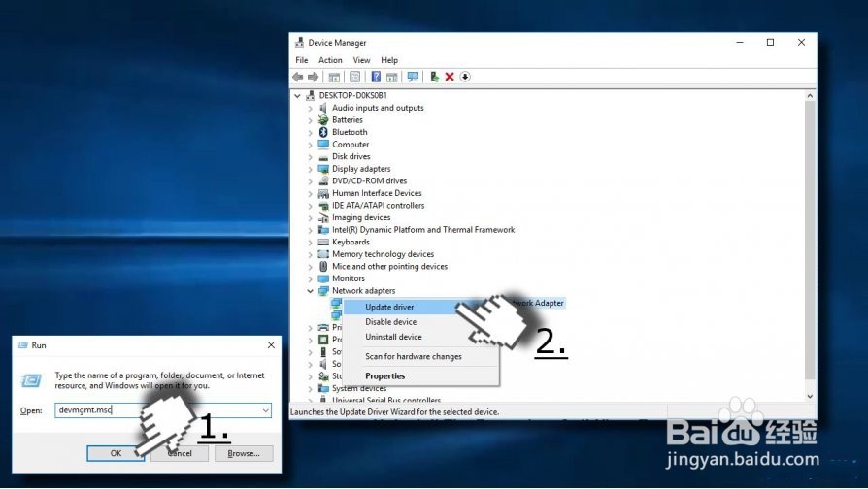Screen dimensions: 868x489
Task: Click the Audio inputs and outputs speaker icon
Action: 323,108
